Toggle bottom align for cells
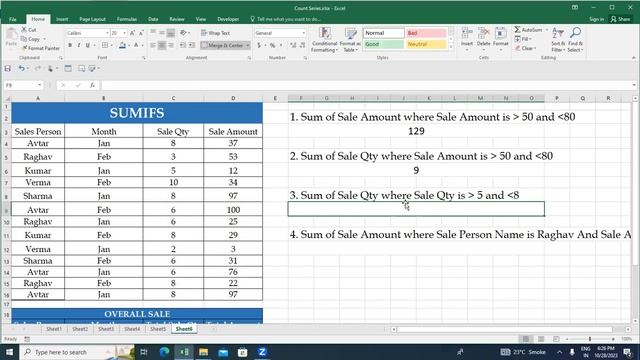 point(171,33)
